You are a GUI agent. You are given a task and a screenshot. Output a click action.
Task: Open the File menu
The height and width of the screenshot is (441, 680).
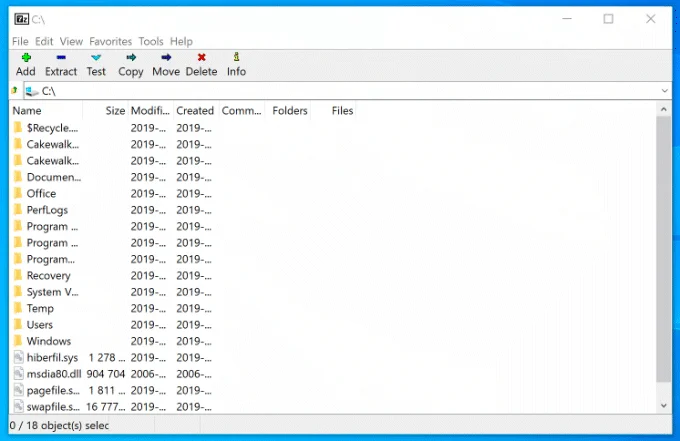pos(20,41)
